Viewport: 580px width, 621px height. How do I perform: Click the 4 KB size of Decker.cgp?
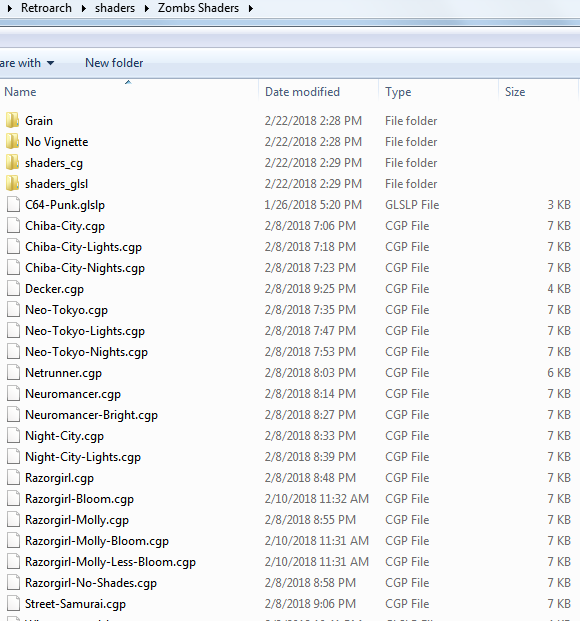click(559, 289)
